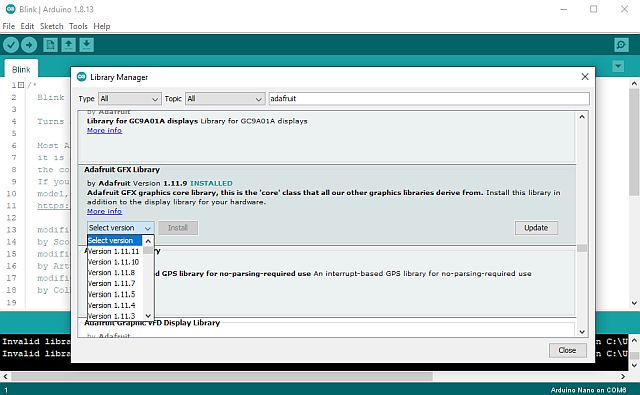
Task: Click the library search field containing adafruit
Action: point(429,99)
